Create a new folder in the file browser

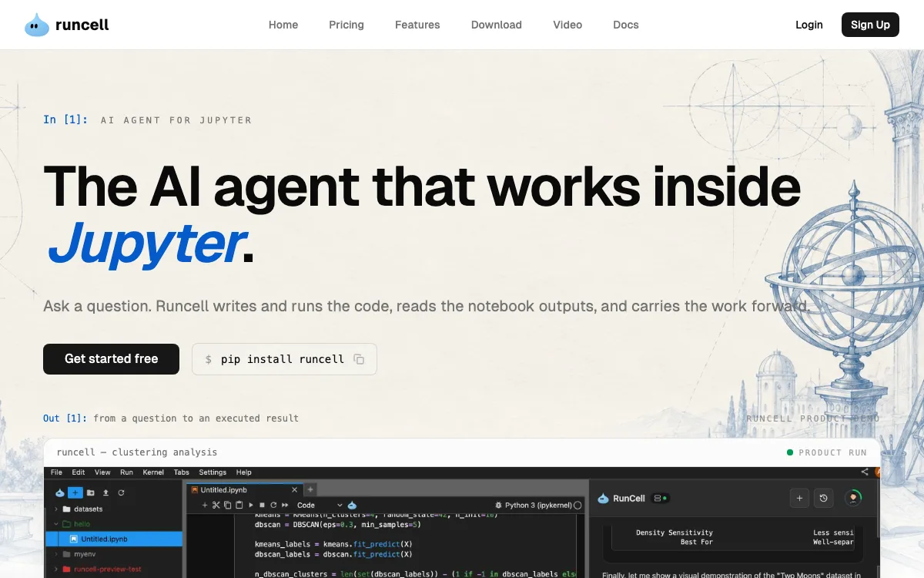coord(91,493)
